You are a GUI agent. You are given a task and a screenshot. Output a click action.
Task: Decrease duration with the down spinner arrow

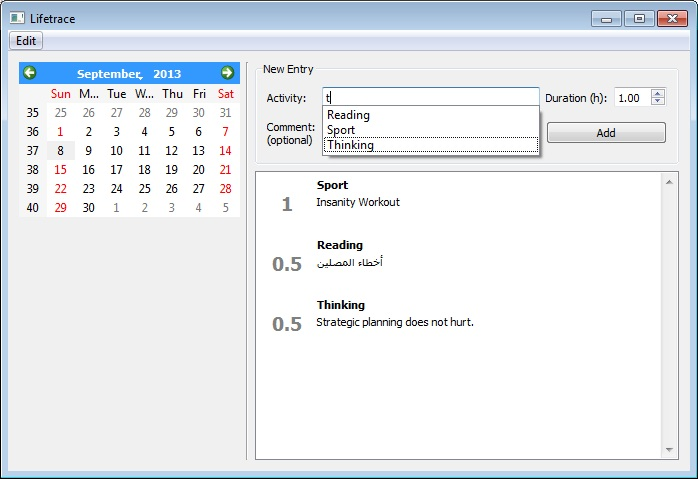[657, 101]
